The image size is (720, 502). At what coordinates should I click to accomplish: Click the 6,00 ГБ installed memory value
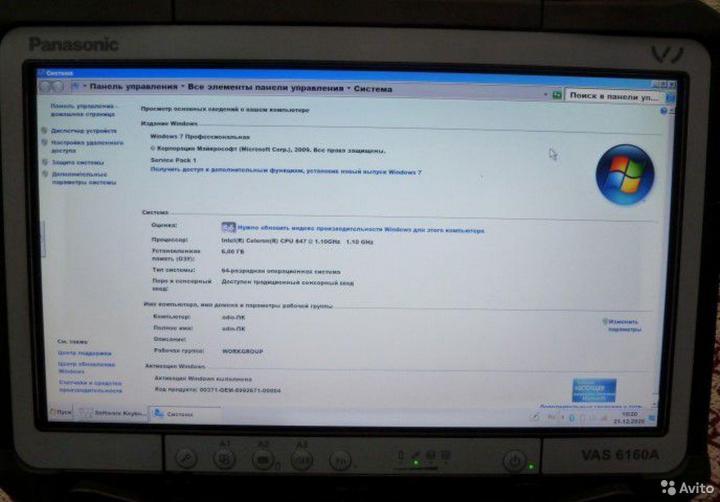pos(233,251)
